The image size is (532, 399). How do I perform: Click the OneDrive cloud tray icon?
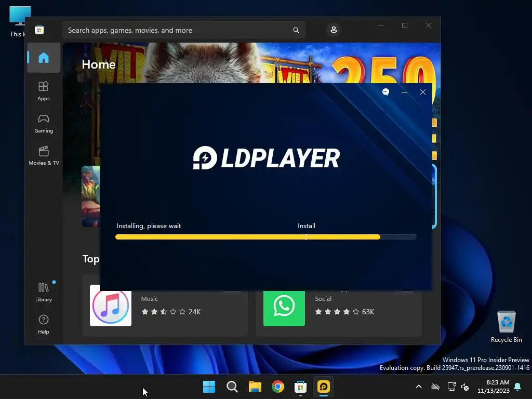(435, 387)
